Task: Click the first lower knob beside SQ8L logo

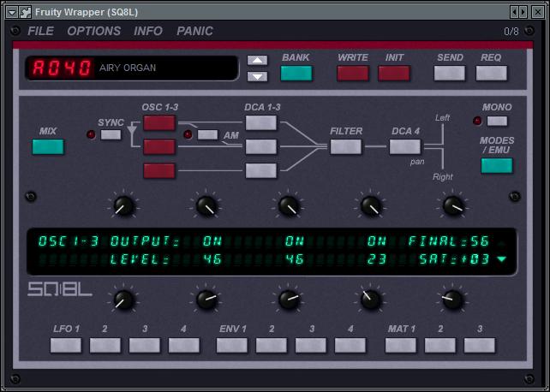Action: point(124,300)
